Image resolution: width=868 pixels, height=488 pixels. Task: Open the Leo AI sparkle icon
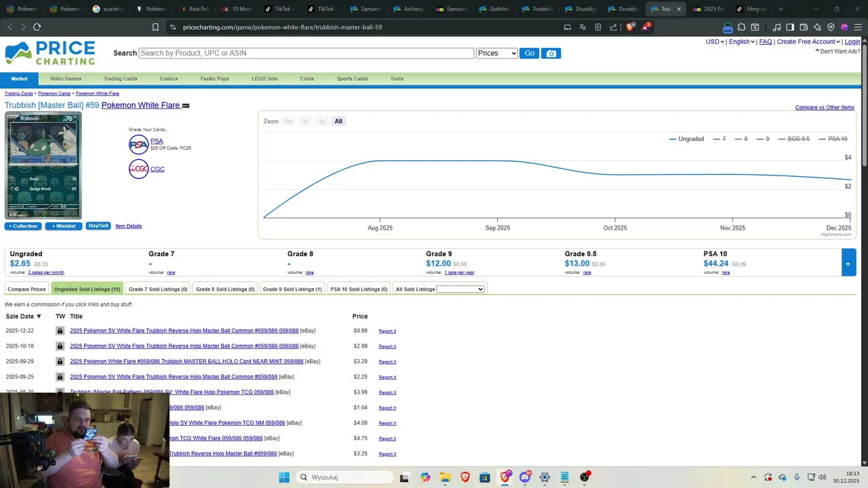pyautogui.click(x=817, y=27)
